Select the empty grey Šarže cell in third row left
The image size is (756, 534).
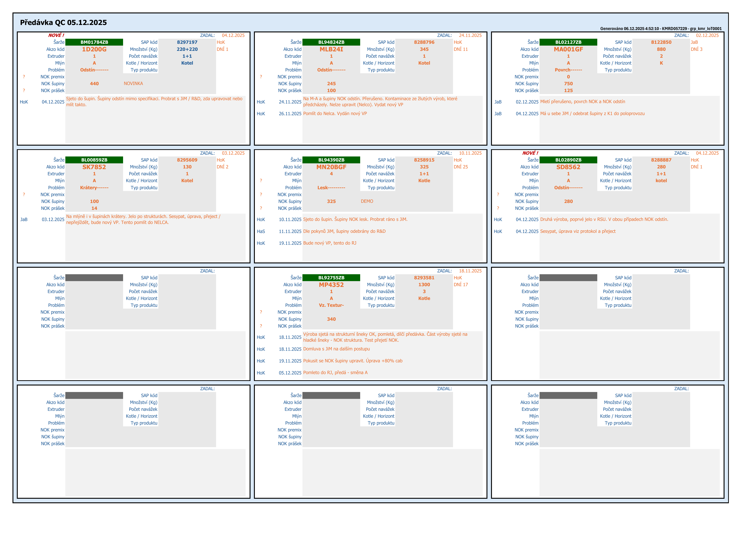point(94,278)
